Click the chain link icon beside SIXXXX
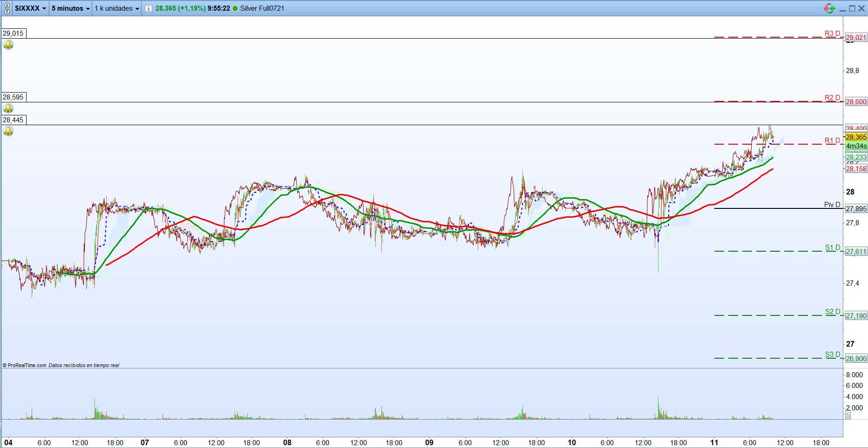868x448 pixels. point(7,8)
